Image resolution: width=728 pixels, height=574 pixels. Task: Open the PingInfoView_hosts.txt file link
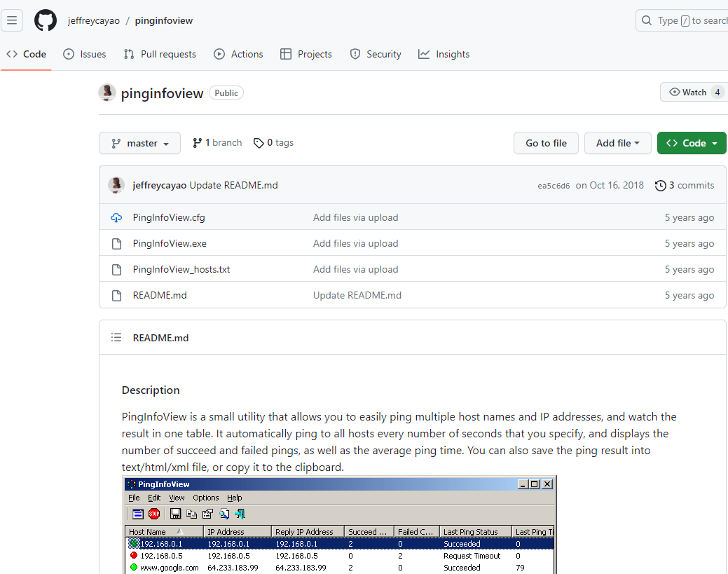(x=181, y=269)
